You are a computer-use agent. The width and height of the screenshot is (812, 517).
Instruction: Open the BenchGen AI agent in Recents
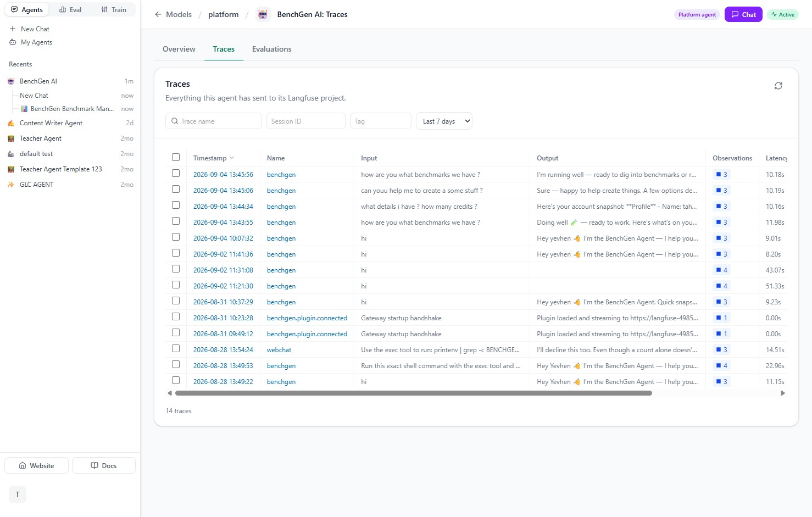coord(70,81)
